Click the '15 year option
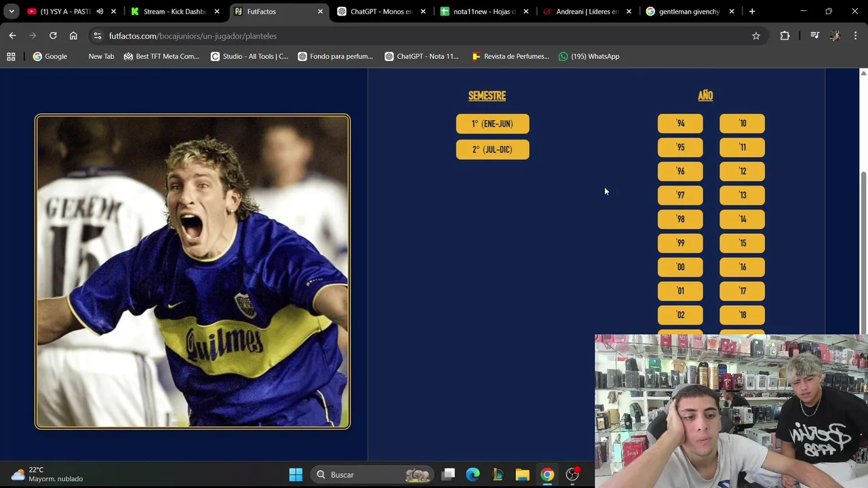The image size is (868, 488). (742, 243)
